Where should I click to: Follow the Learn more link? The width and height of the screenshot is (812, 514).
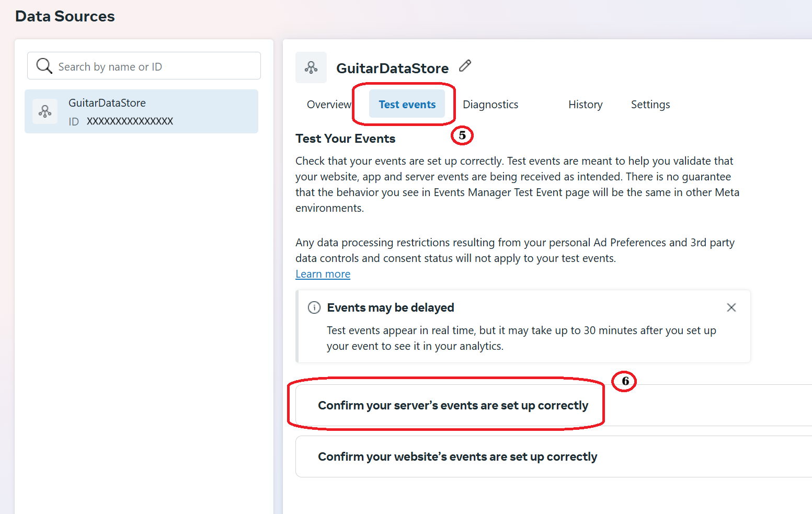(x=323, y=274)
